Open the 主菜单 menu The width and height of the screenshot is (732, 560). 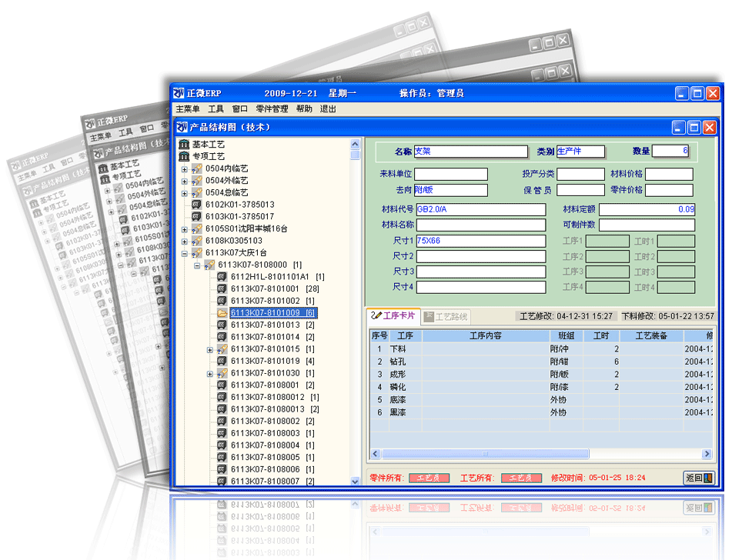pos(187,109)
